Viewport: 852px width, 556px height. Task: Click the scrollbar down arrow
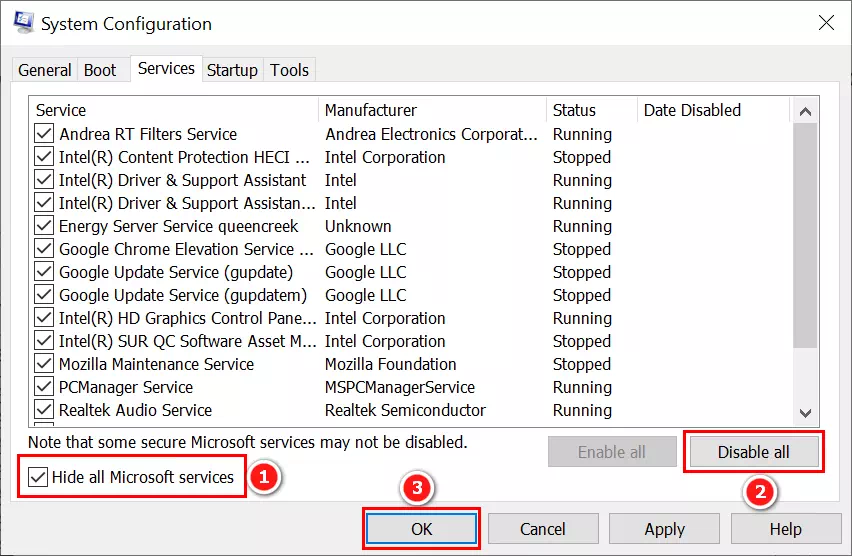pyautogui.click(x=805, y=413)
